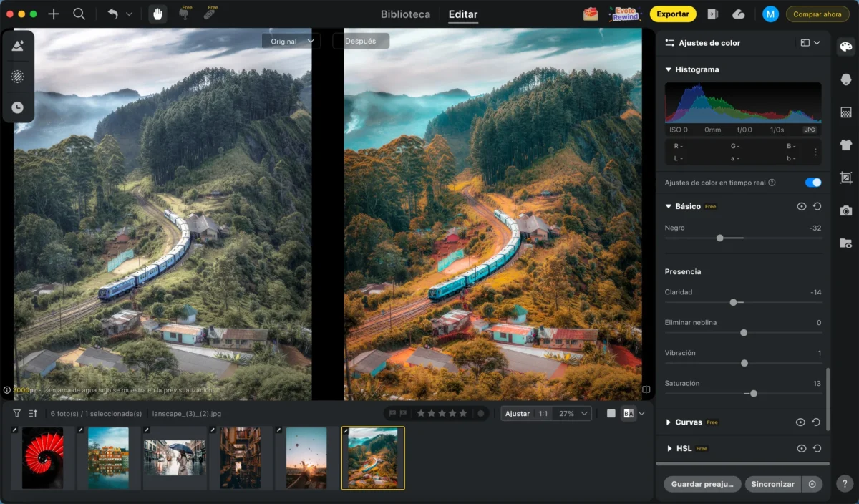This screenshot has width=859, height=504.
Task: Open the search magnifier icon
Action: [x=79, y=14]
